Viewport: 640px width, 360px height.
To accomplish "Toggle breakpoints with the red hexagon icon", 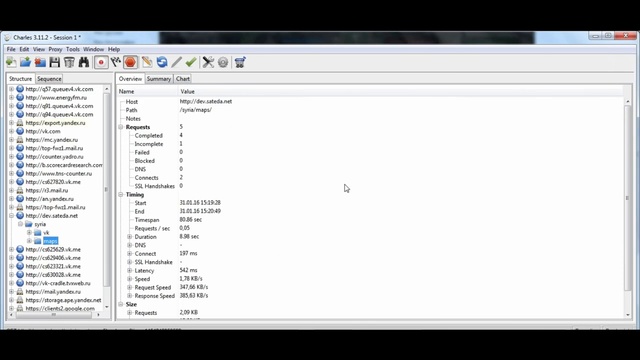I will (130, 62).
